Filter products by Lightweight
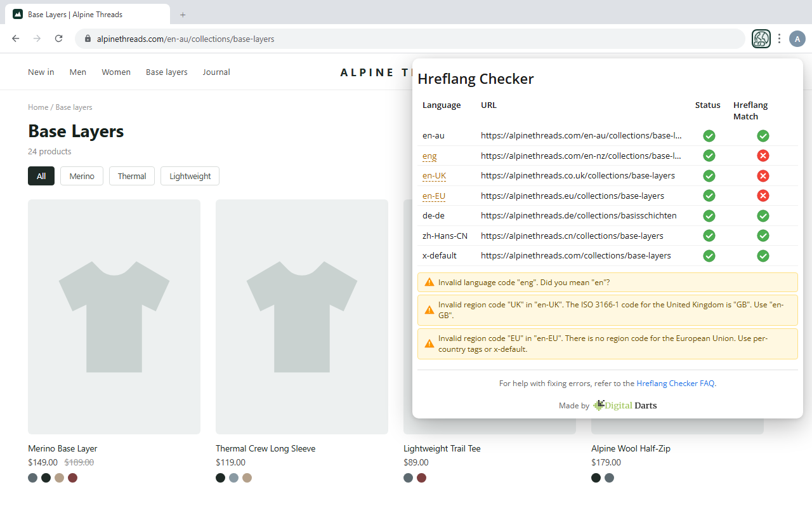Screen dimensions: 812x508 click(190, 176)
